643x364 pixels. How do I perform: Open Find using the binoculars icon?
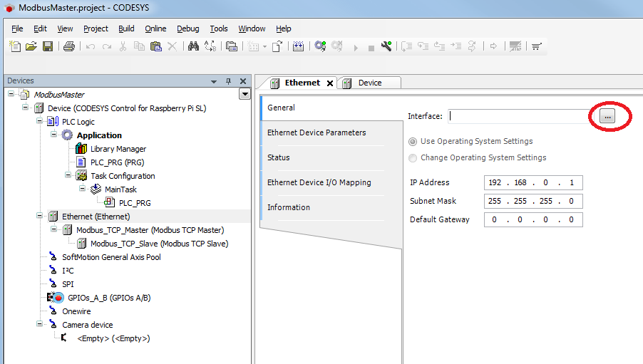click(192, 47)
